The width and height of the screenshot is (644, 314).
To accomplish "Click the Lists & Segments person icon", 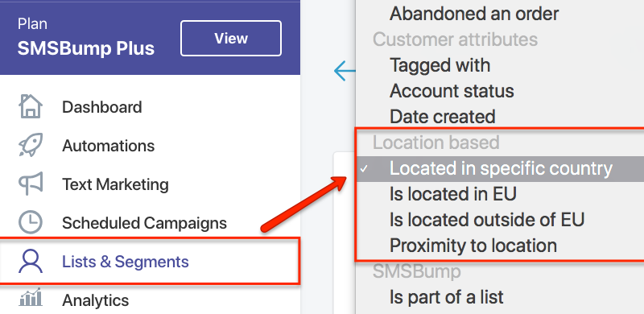I will tap(31, 261).
